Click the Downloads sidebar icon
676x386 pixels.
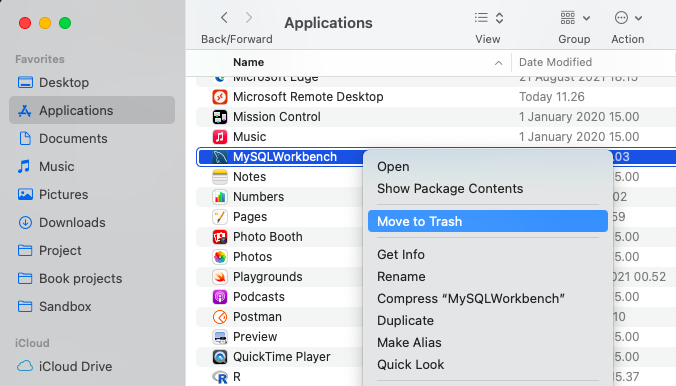(25, 223)
